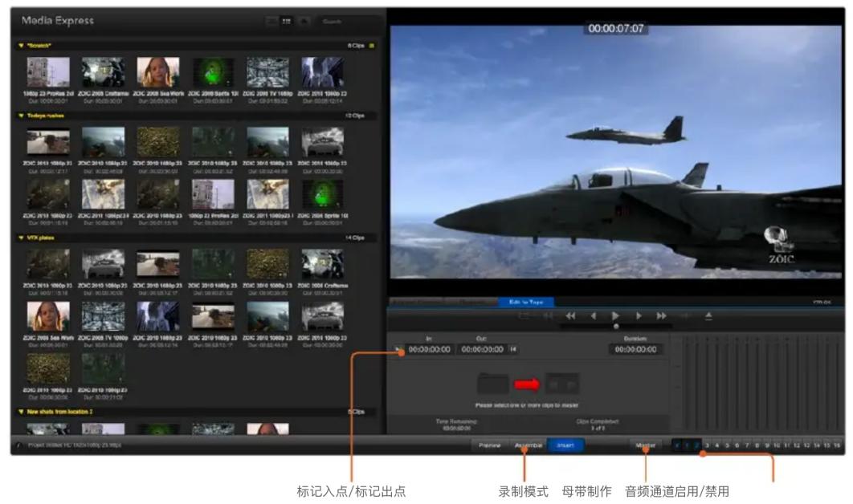
Task: Enable audio channel 16
Action: 837,445
